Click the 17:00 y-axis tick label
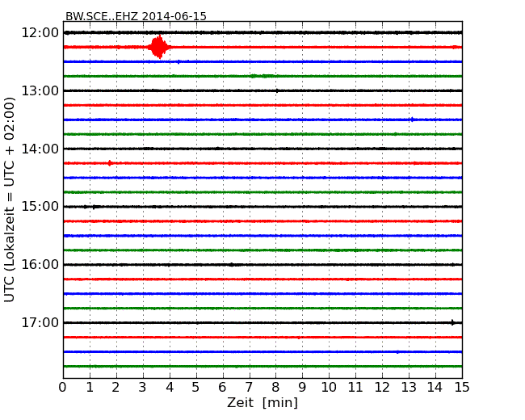 (40, 323)
